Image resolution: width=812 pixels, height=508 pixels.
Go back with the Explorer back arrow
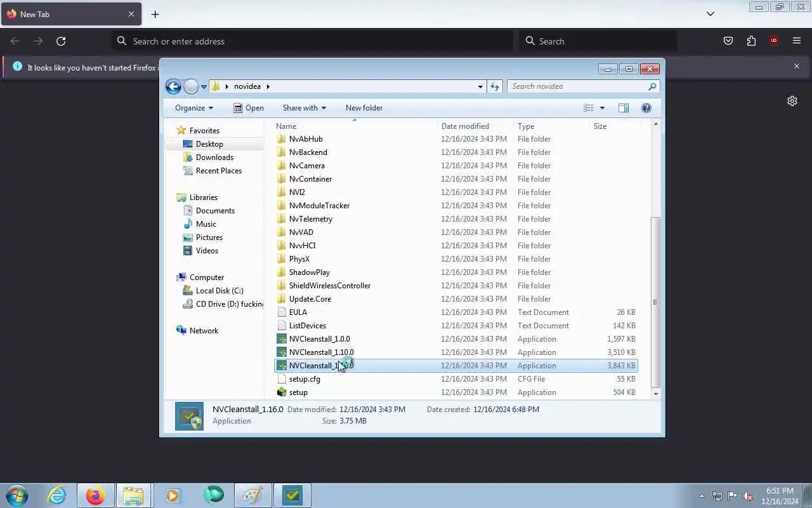tap(173, 86)
